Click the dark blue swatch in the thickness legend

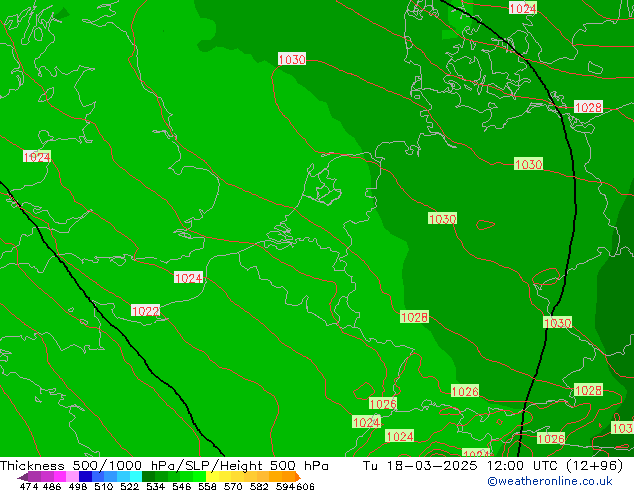(85, 476)
